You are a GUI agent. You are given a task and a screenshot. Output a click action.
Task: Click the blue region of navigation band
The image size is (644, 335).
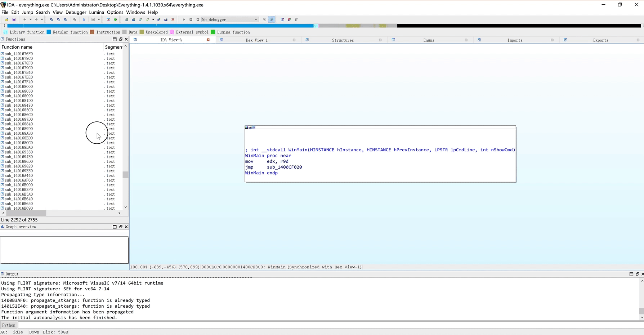158,26
